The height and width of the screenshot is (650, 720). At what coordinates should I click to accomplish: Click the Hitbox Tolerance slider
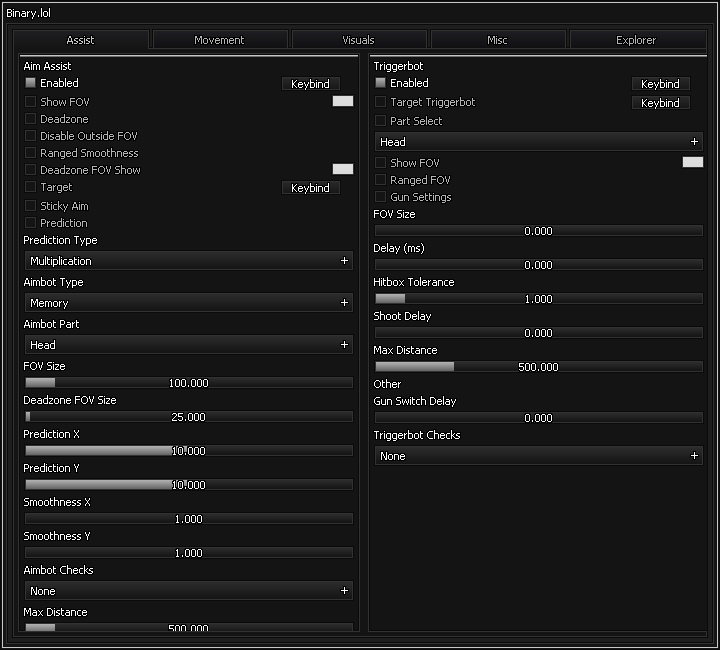538,299
